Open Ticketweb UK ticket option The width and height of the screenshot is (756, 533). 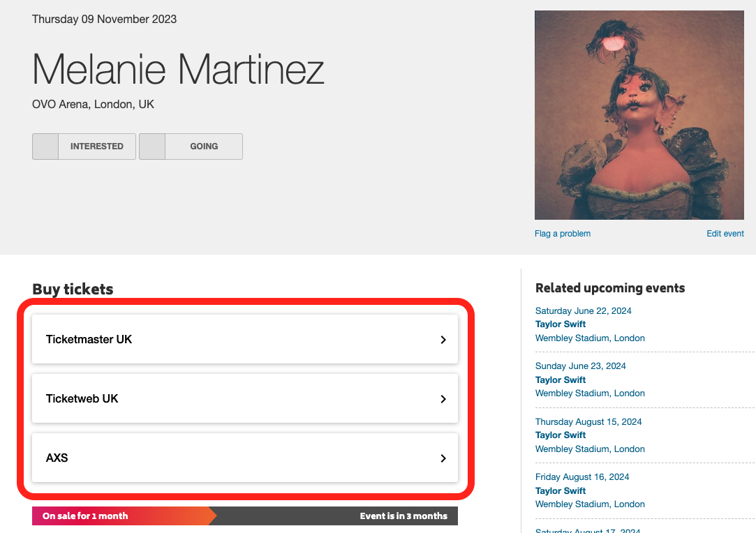click(x=245, y=398)
